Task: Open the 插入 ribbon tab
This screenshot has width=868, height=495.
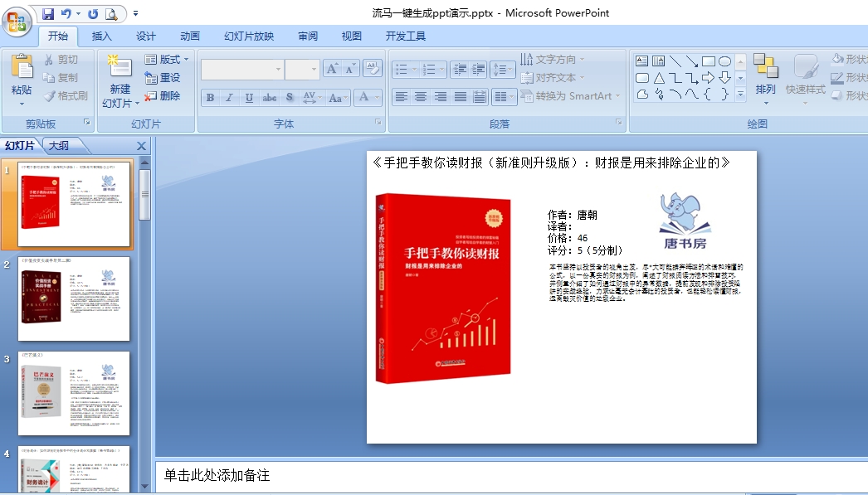Action: tap(101, 36)
